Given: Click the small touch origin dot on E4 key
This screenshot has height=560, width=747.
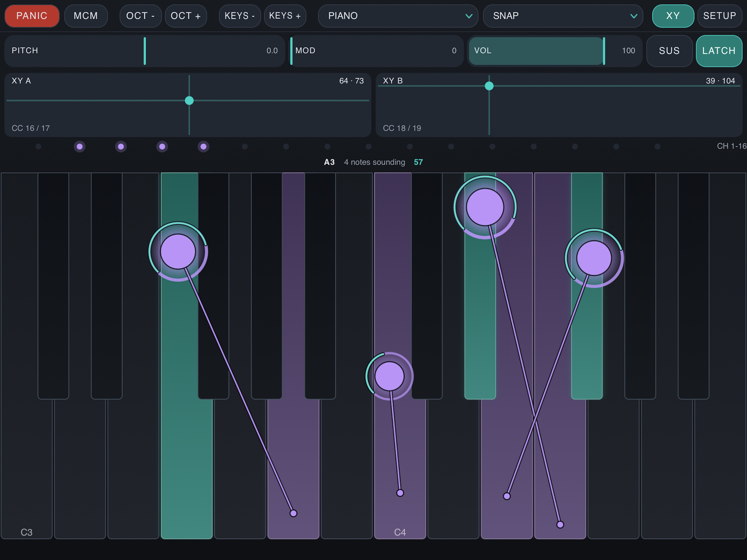Looking at the screenshot, I should tap(507, 496).
